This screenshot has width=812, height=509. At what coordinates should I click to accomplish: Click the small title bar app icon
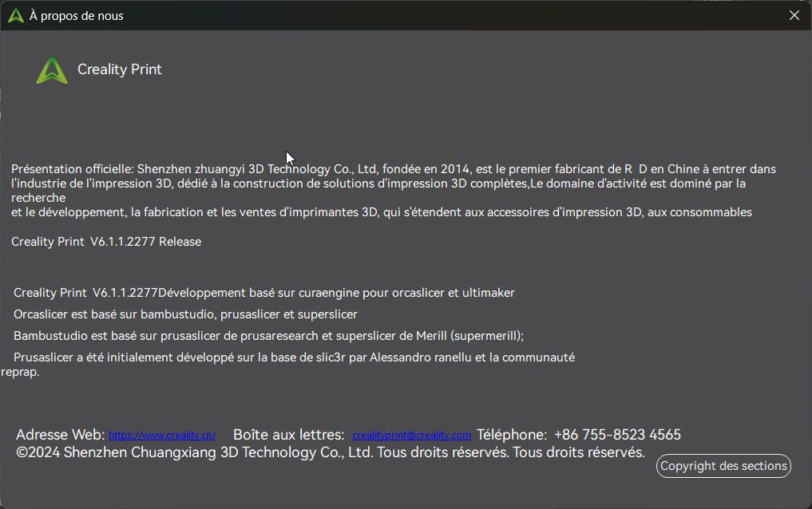16,15
